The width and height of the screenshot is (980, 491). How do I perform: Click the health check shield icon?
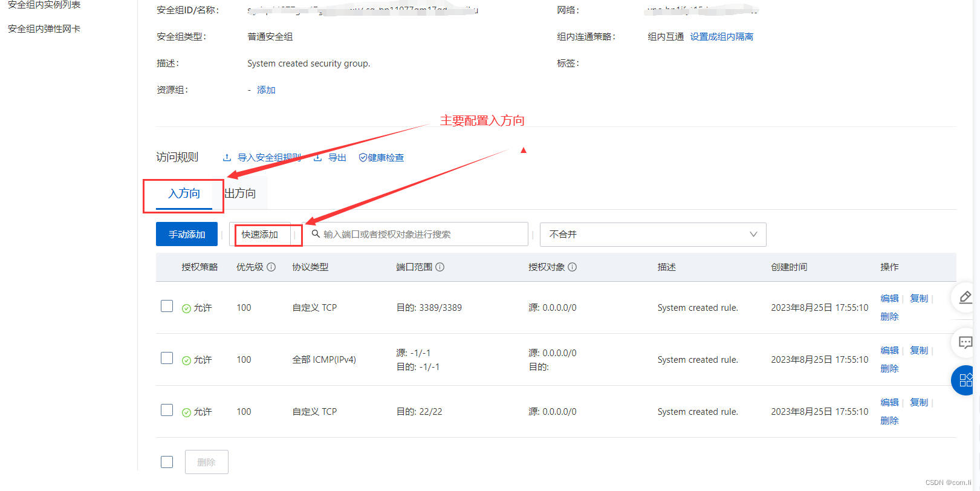point(363,158)
